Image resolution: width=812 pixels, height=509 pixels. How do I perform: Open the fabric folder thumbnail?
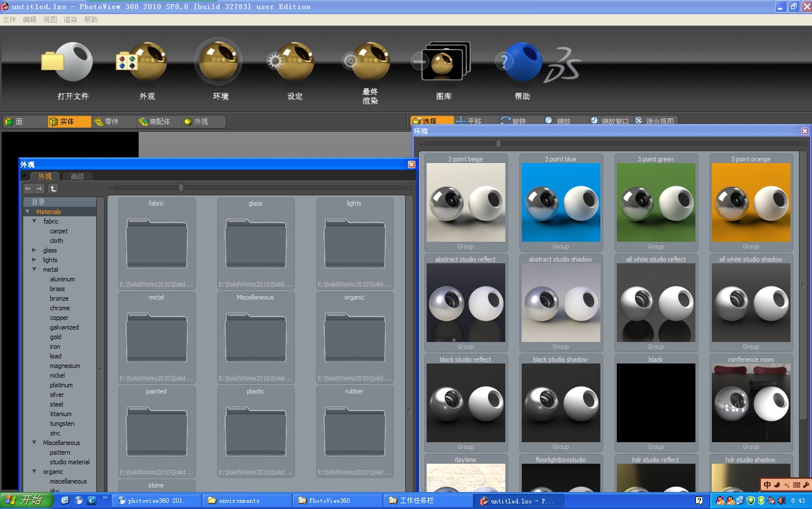(x=157, y=243)
